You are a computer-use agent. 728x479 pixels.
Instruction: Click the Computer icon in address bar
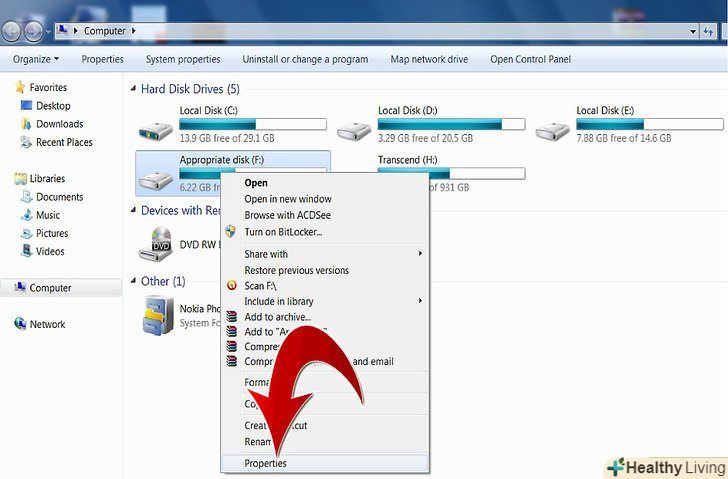coord(62,31)
